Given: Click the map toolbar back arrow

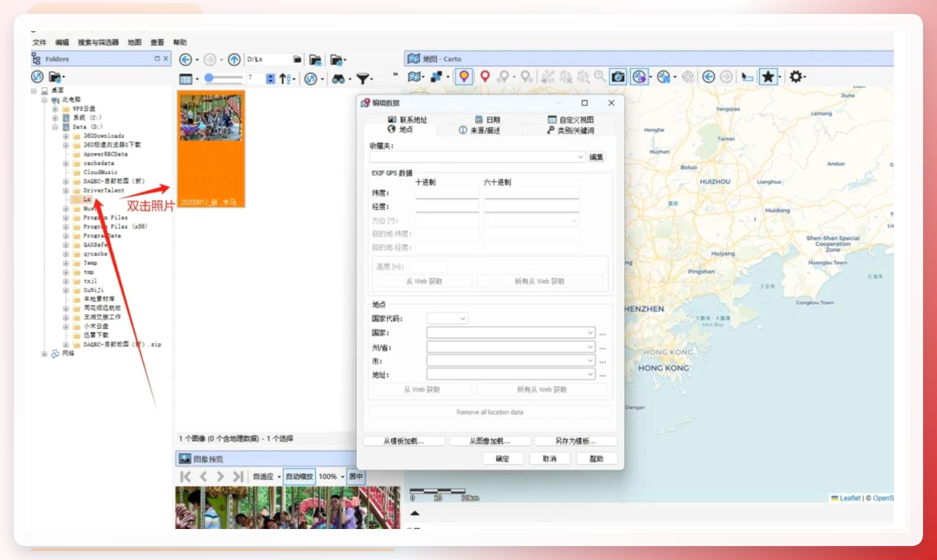Looking at the screenshot, I should (x=709, y=77).
